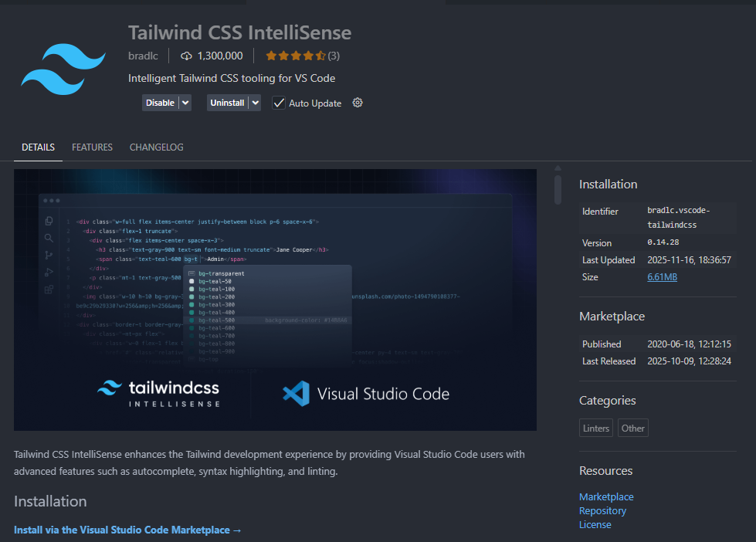This screenshot has width=756, height=542.
Task: Click the scrollbar up arrow
Action: click(x=558, y=168)
